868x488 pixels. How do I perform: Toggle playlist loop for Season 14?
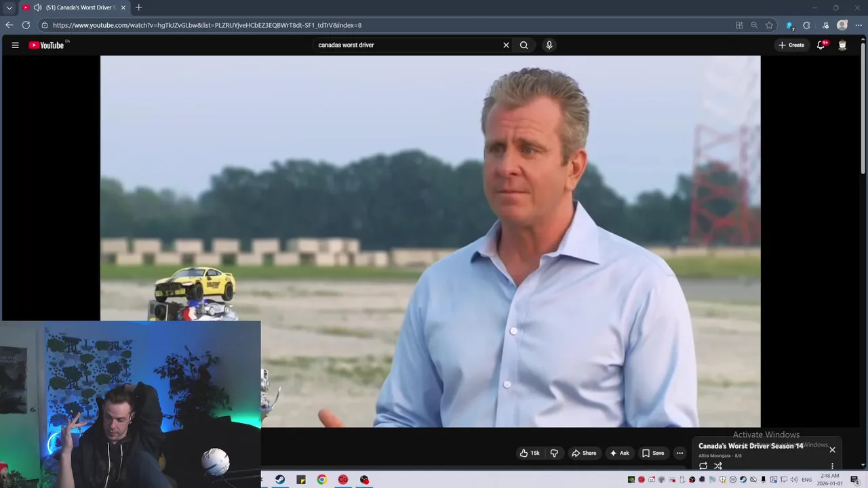703,466
